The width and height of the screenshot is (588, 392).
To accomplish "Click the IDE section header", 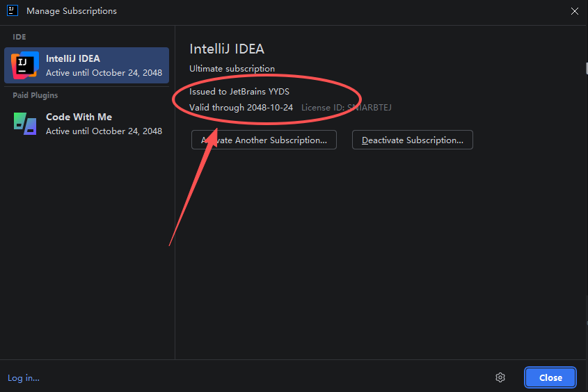I will pyautogui.click(x=19, y=36).
